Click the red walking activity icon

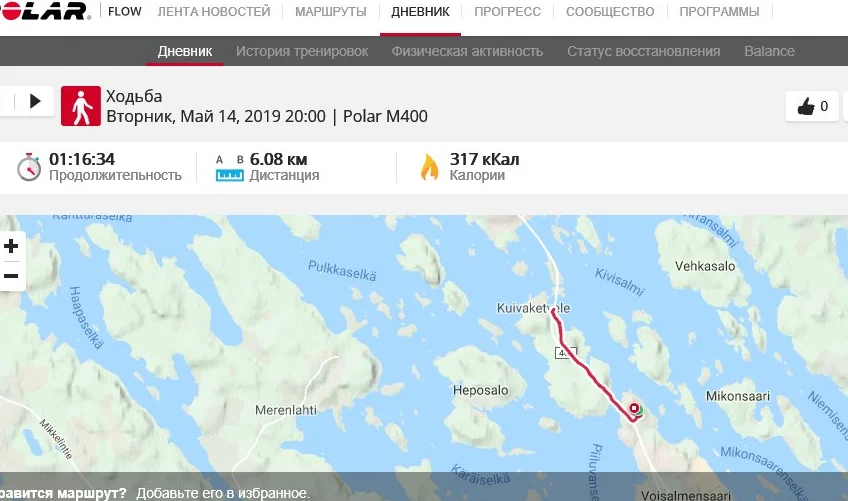[81, 106]
